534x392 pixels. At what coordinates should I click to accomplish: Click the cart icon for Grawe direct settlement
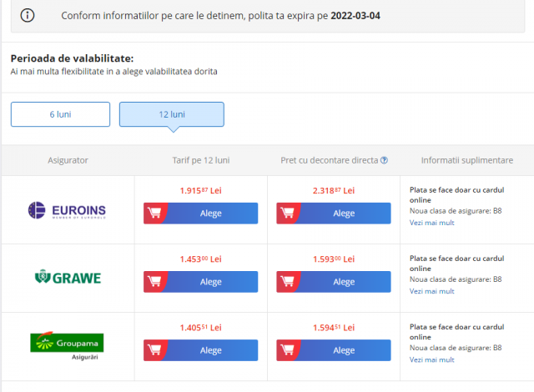click(287, 282)
